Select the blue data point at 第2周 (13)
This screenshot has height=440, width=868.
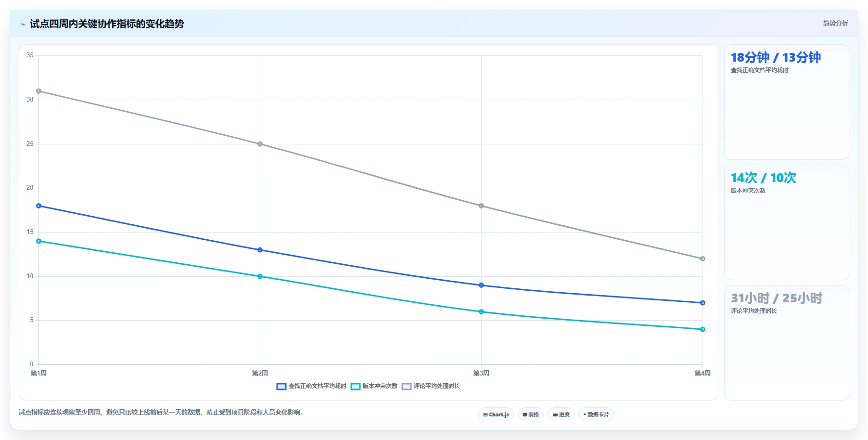pos(260,250)
